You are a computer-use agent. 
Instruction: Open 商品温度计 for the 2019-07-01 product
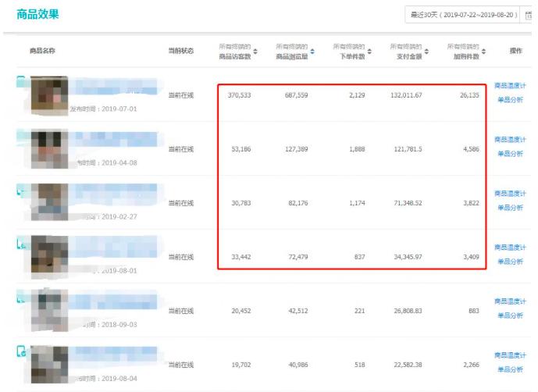510,86
